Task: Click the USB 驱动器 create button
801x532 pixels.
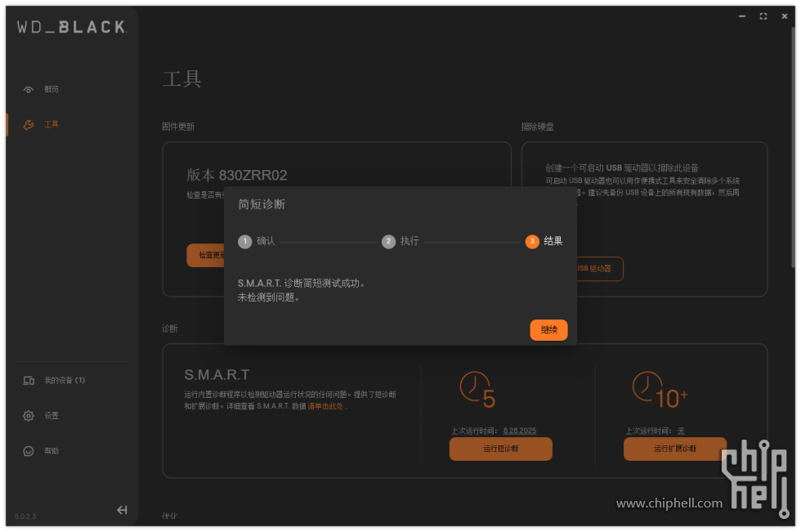Action: tap(600, 269)
